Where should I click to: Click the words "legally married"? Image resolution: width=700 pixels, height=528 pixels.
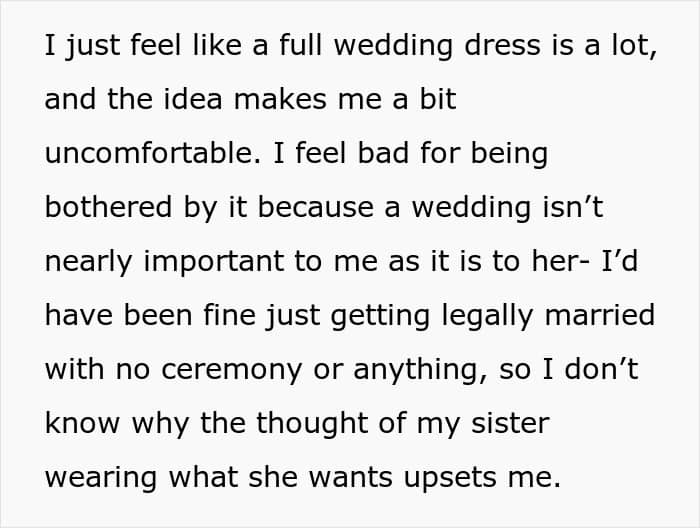[548, 316]
